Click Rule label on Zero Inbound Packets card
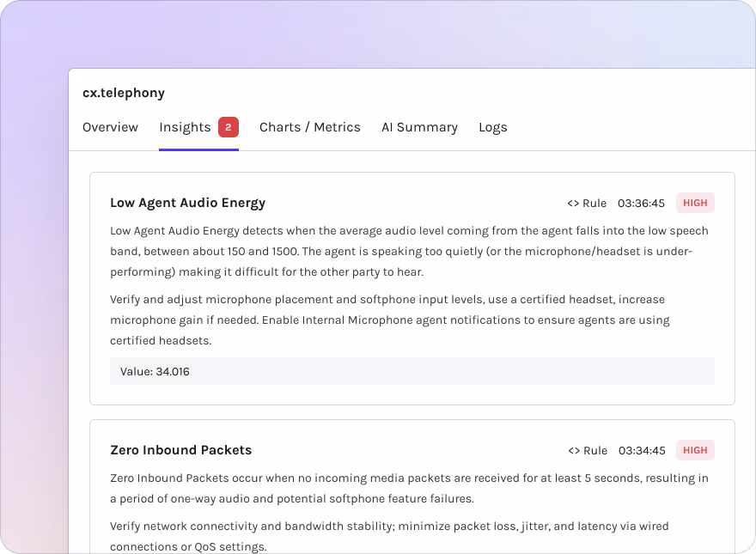The width and height of the screenshot is (756, 554). 595,451
